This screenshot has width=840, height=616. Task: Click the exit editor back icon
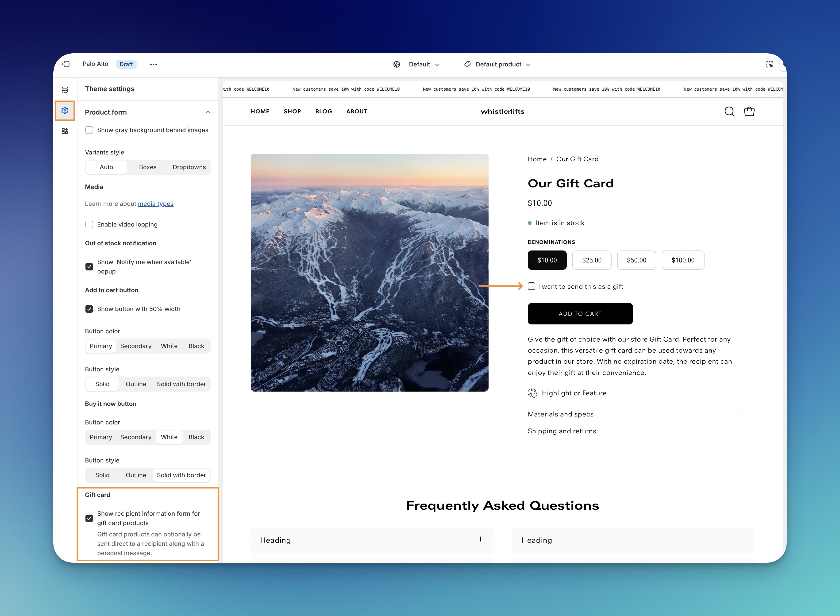66,64
